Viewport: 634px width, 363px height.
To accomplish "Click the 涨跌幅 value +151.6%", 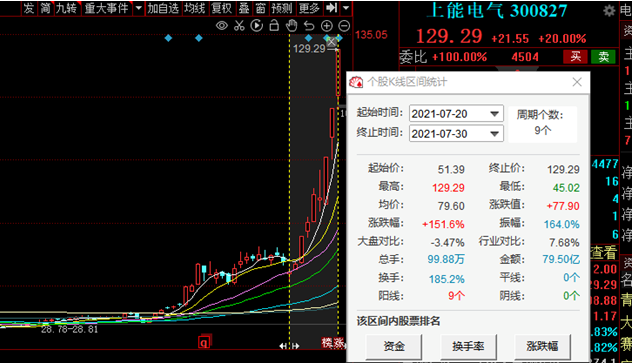I will tap(443, 224).
